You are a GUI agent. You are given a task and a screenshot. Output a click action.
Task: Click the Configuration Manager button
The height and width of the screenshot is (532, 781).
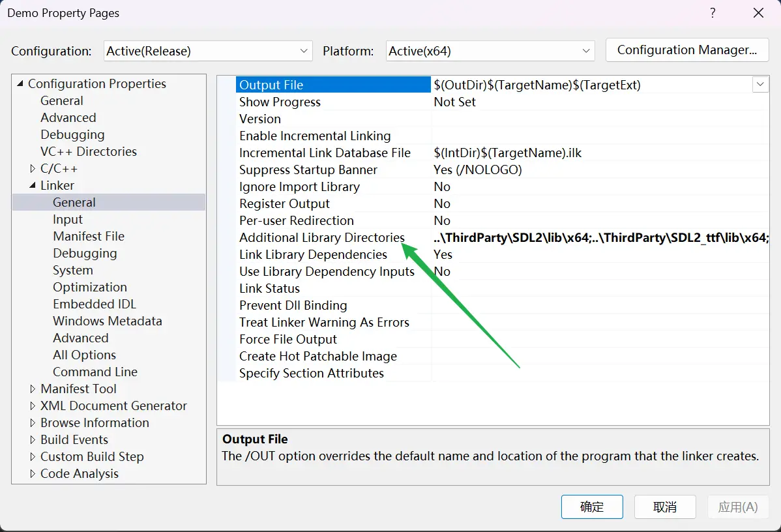pyautogui.click(x=686, y=50)
